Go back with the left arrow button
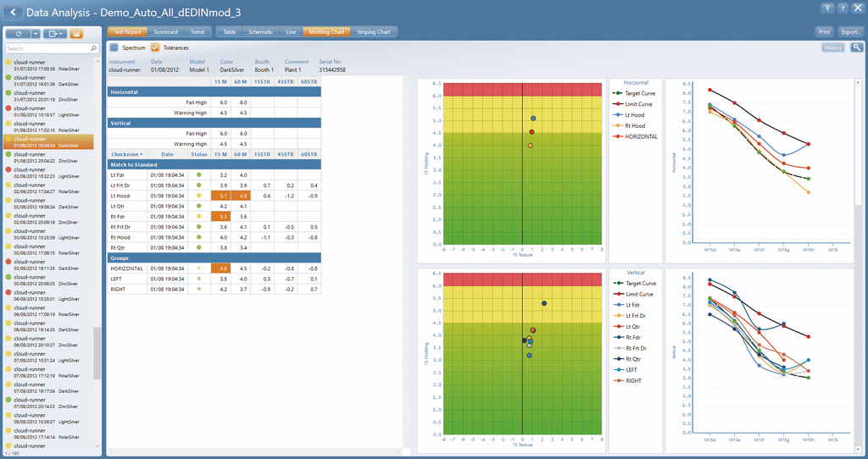Image resolution: width=868 pixels, height=459 pixels. tap(14, 12)
